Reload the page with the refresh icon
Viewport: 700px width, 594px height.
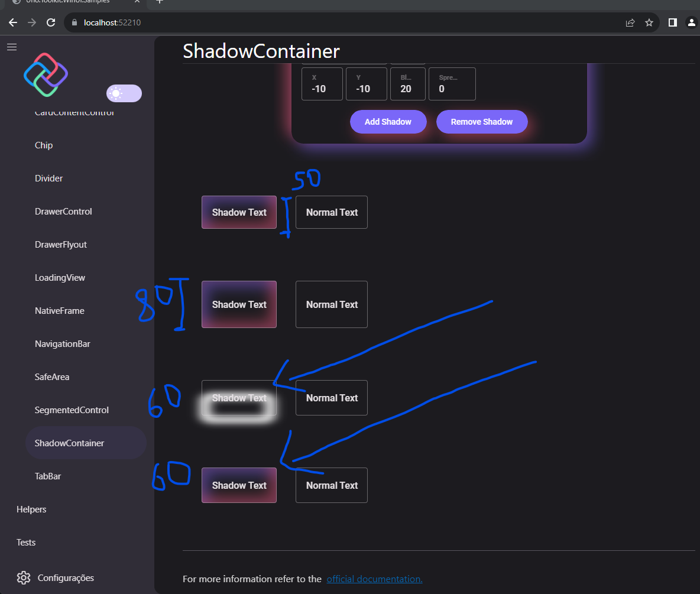pyautogui.click(x=51, y=22)
